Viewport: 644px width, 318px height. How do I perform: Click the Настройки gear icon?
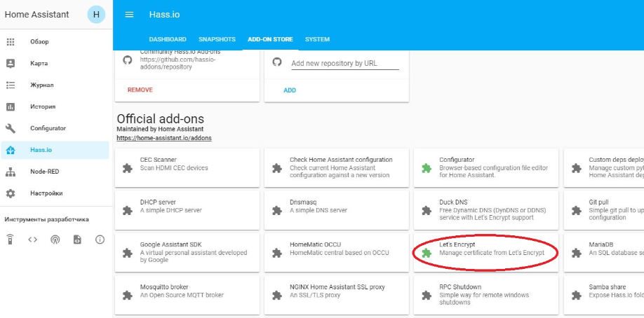click(x=11, y=193)
